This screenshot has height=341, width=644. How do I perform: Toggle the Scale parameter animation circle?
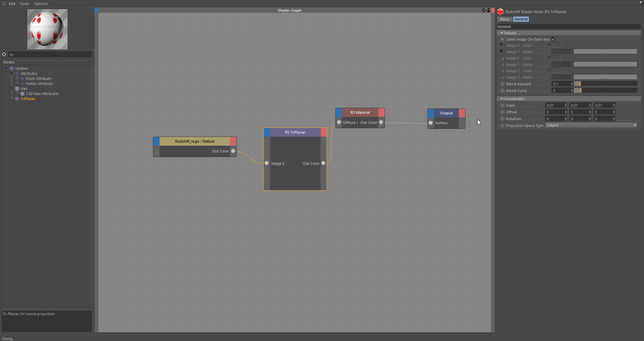pyautogui.click(x=502, y=105)
